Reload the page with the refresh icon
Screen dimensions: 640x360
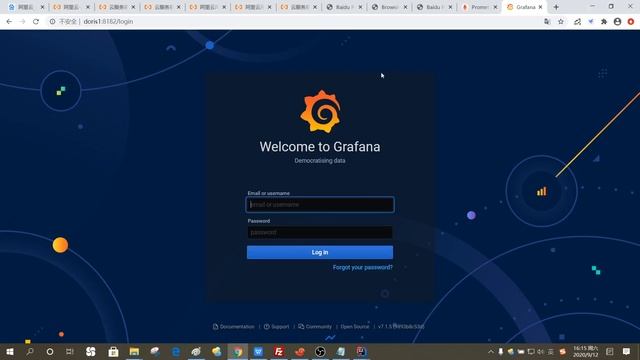pyautogui.click(x=36, y=22)
